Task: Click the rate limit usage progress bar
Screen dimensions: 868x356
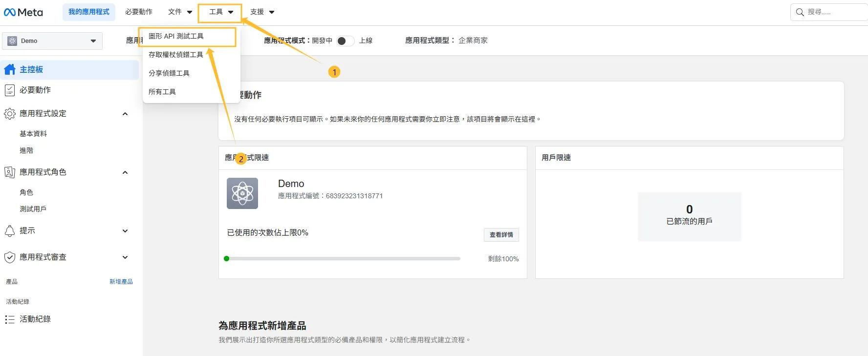Action: (x=342, y=259)
